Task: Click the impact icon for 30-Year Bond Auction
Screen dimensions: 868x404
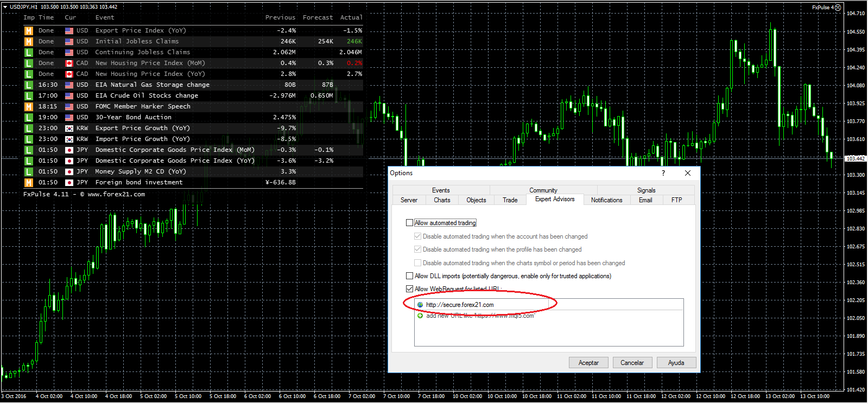Action: tap(28, 118)
